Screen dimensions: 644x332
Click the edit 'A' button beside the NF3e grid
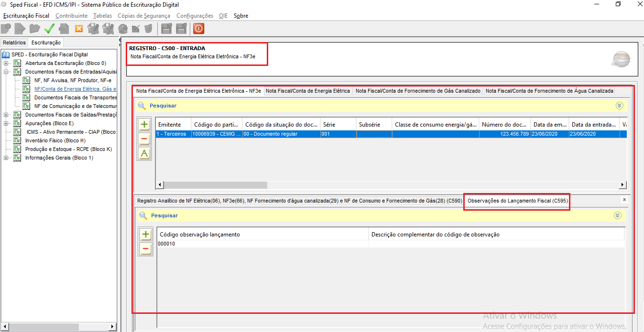145,153
